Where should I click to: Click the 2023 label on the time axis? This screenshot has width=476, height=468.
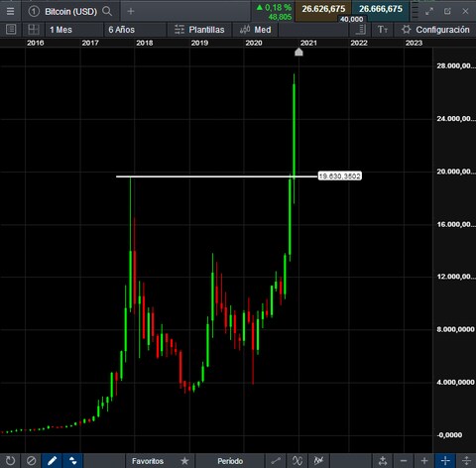[x=414, y=43]
